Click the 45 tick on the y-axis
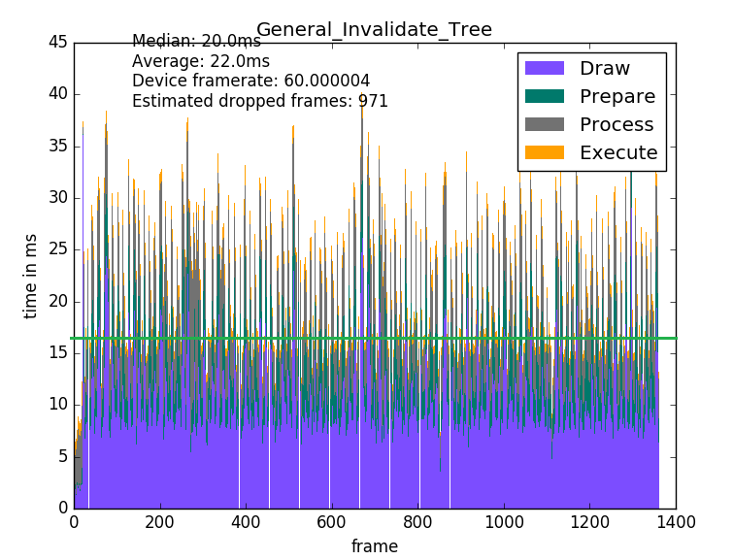 58,43
